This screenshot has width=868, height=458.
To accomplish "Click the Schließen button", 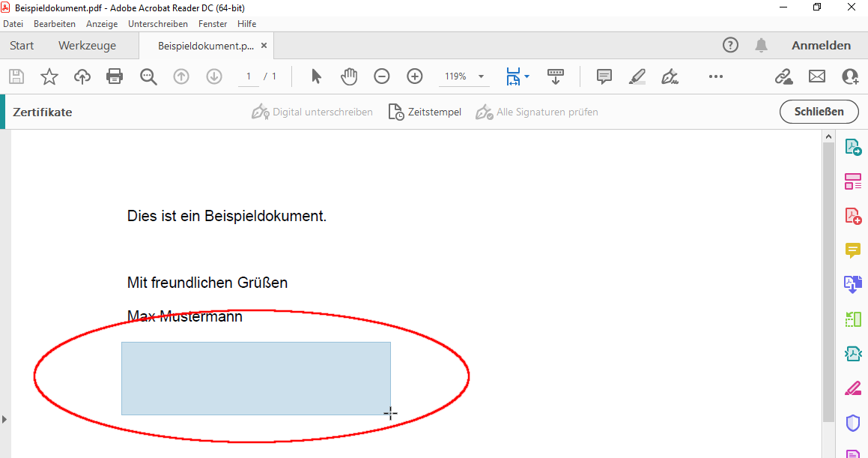I will click(x=819, y=112).
